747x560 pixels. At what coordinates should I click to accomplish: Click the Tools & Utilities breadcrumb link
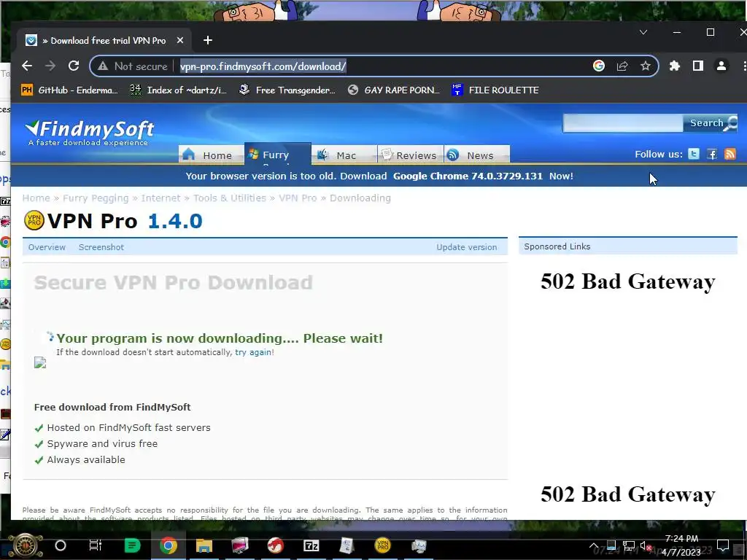[230, 198]
